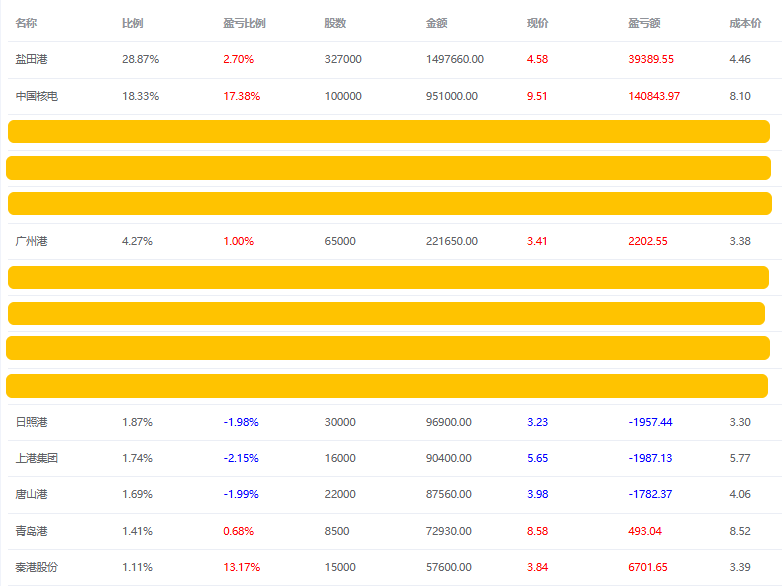Click the 100000 share count
Image resolution: width=782 pixels, height=586 pixels.
[343, 96]
